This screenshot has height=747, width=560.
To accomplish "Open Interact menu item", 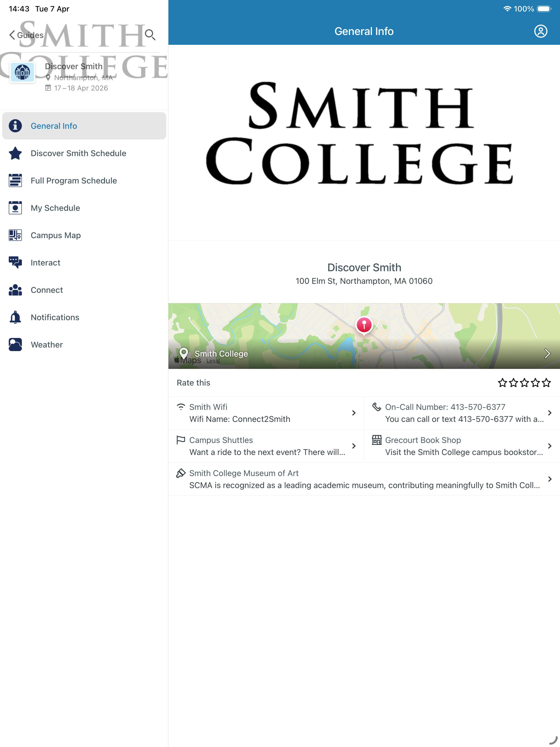I will pos(84,262).
